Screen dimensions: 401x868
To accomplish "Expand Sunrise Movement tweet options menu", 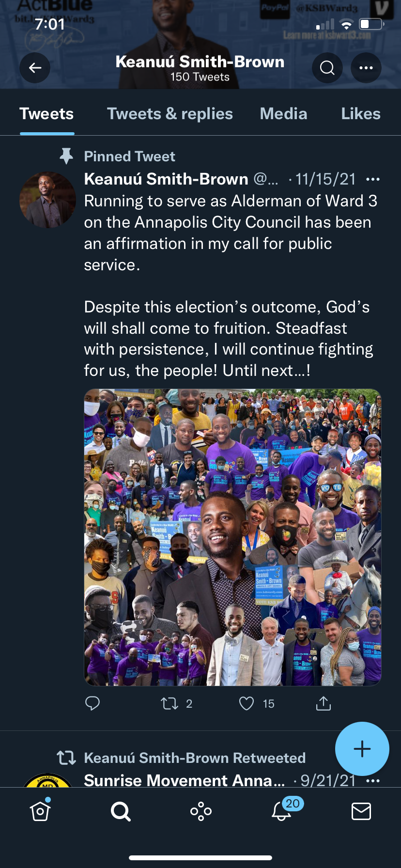I will pos(373,781).
